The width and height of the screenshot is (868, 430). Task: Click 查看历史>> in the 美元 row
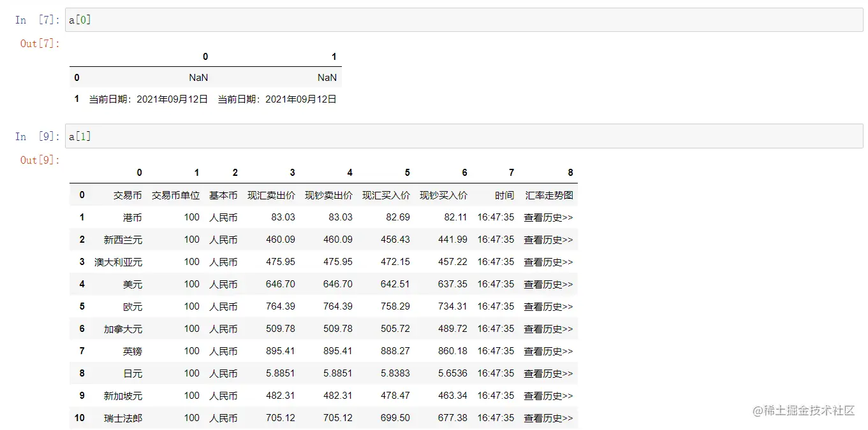(548, 284)
